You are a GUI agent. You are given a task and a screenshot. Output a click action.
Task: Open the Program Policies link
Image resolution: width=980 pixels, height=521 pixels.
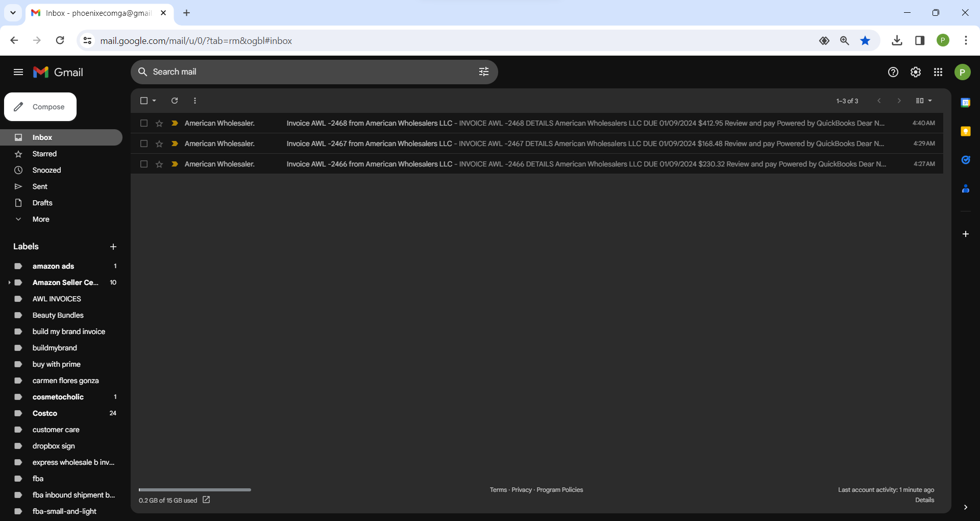click(560, 490)
